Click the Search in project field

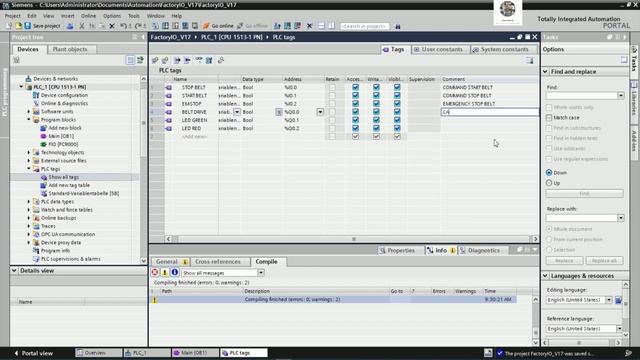[x=364, y=26]
